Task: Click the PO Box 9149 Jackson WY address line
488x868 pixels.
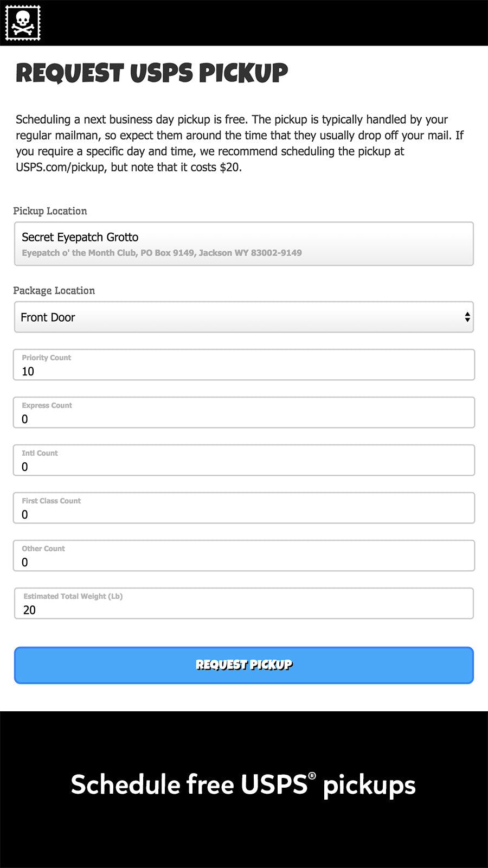Action: click(x=162, y=253)
